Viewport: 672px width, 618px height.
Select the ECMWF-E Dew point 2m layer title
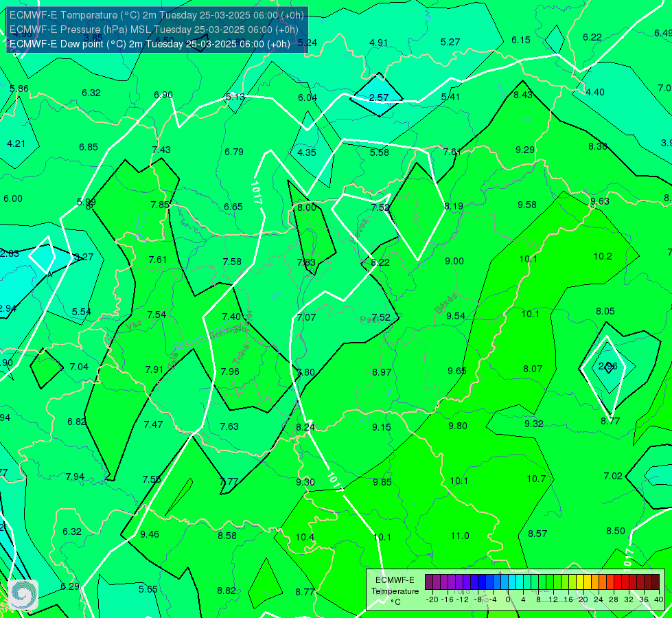coord(150,44)
